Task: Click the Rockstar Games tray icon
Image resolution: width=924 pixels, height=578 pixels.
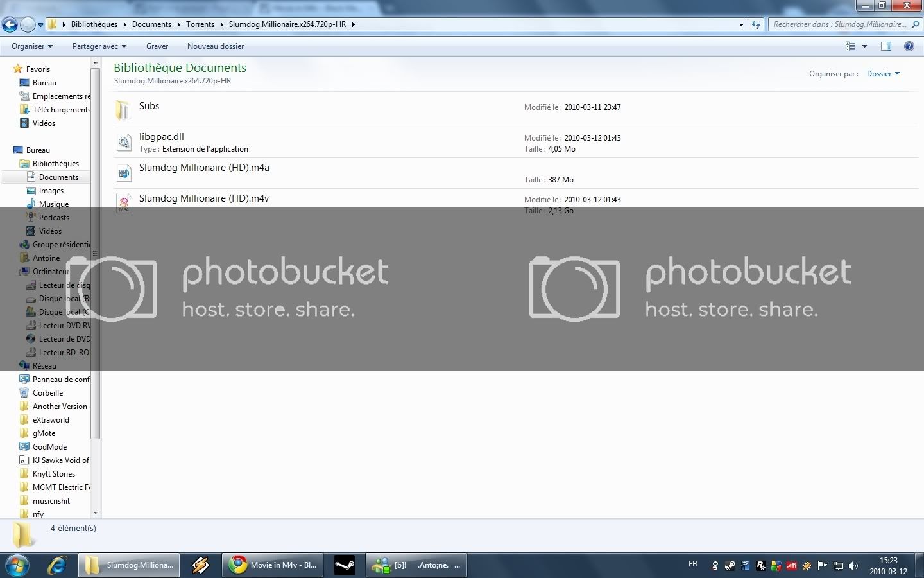Action: 761,566
